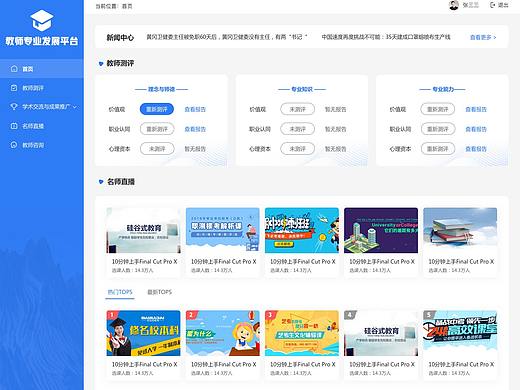Open 首页 in the sidebar
This screenshot has width=520, height=390.
tap(42, 69)
